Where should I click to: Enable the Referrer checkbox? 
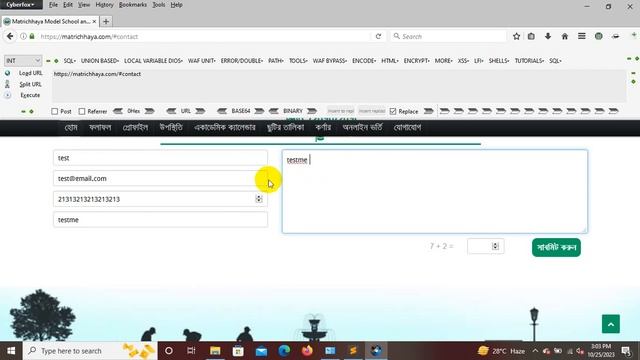click(x=82, y=111)
